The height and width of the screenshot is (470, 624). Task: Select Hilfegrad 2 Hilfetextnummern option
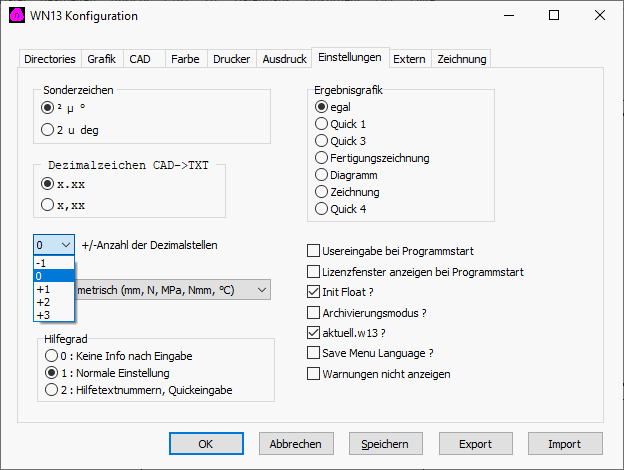pyautogui.click(x=52, y=389)
